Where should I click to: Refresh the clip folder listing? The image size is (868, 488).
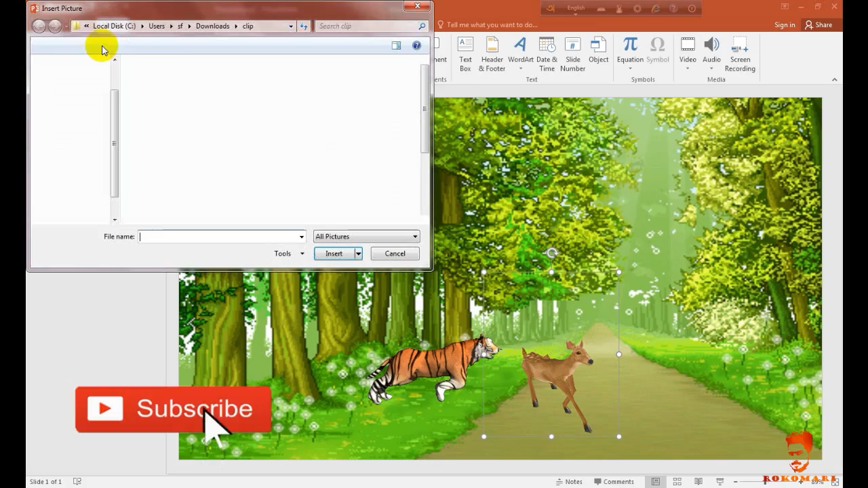(x=304, y=26)
